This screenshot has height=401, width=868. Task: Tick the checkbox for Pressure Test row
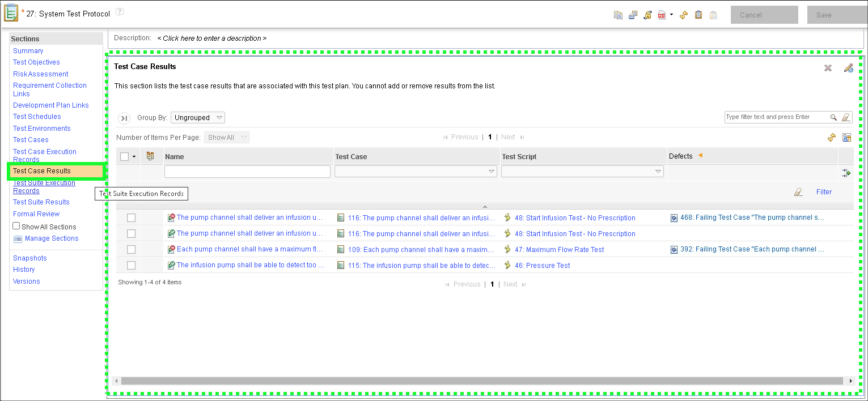click(x=132, y=266)
